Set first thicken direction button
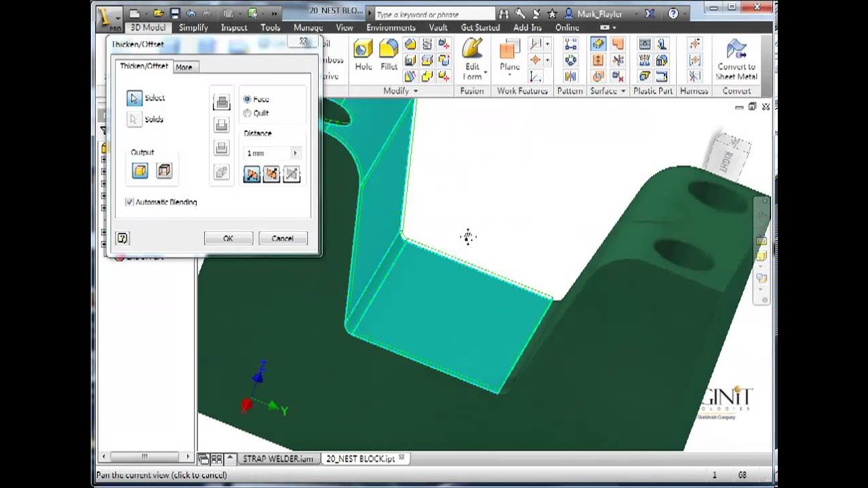Screen dimensions: 868x488 (x=252, y=174)
